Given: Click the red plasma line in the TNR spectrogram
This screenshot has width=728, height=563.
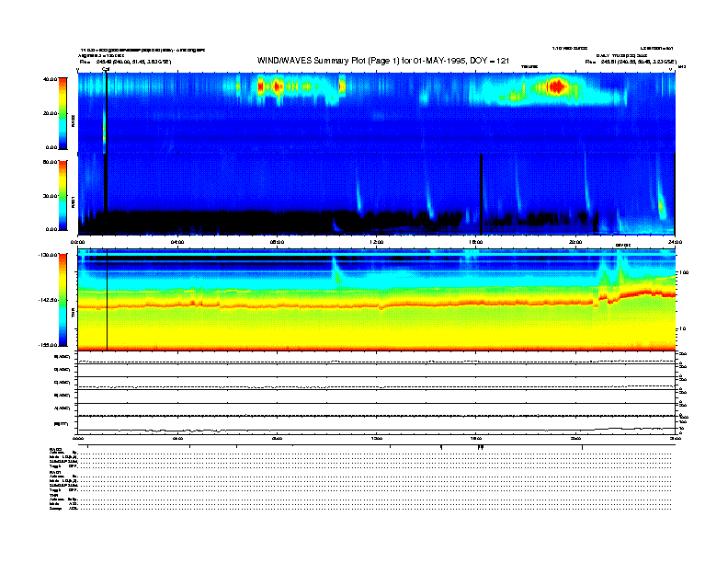Looking at the screenshot, I should (376, 304).
